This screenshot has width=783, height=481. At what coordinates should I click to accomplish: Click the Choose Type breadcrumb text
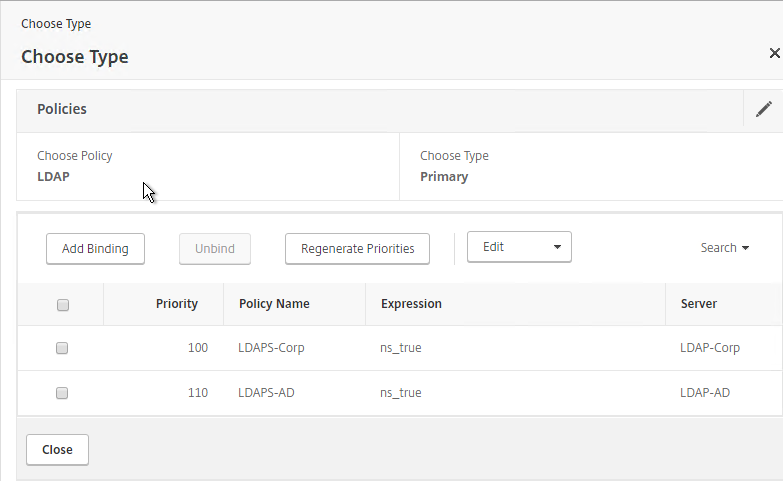click(56, 24)
